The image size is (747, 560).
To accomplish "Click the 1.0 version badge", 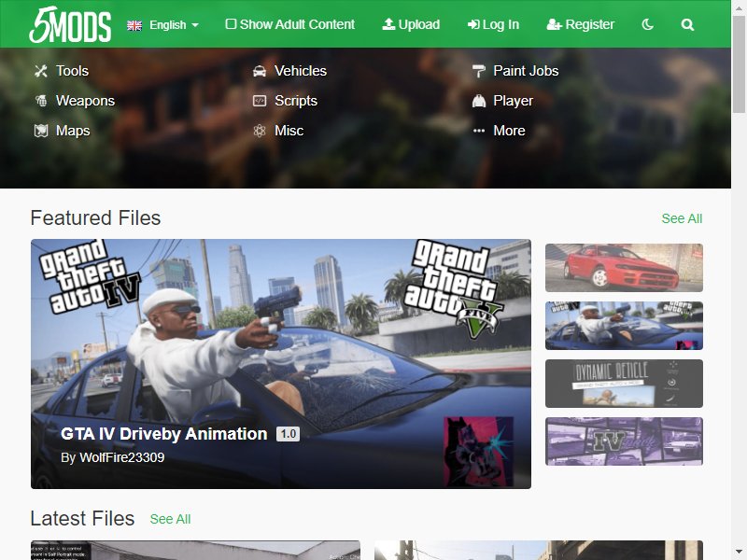I will (x=289, y=434).
